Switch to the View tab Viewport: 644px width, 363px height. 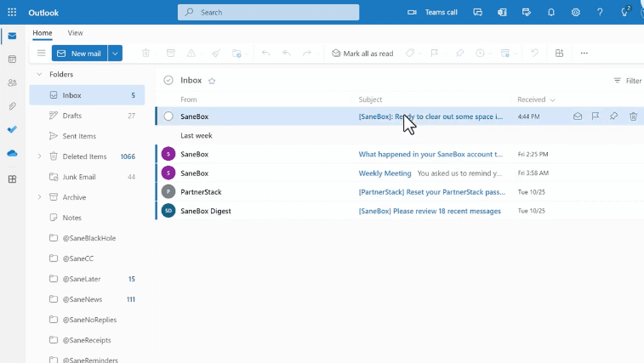[75, 33]
